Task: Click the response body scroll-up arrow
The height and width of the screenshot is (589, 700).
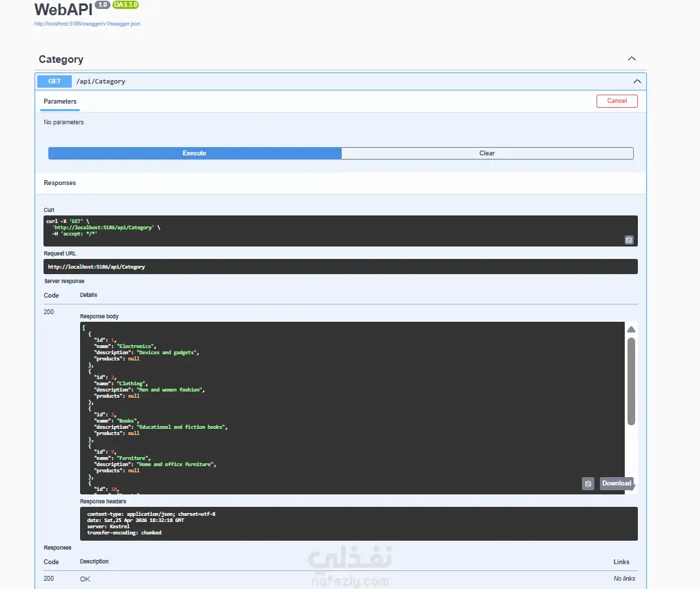Action: tap(631, 329)
